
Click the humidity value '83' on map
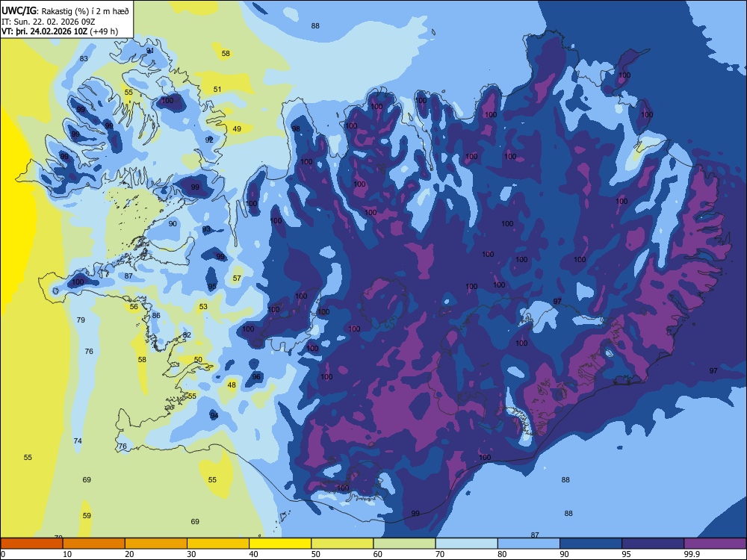(x=84, y=58)
